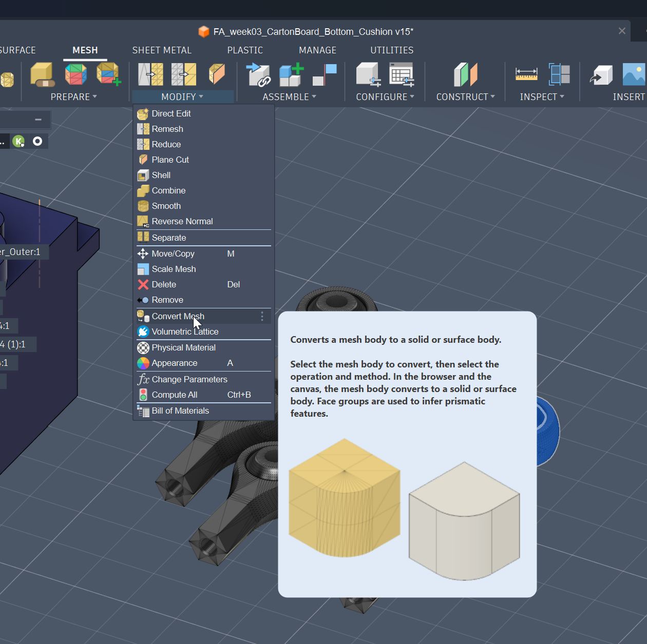Open Appearance from the Modify menu
The width and height of the screenshot is (647, 644).
[175, 363]
